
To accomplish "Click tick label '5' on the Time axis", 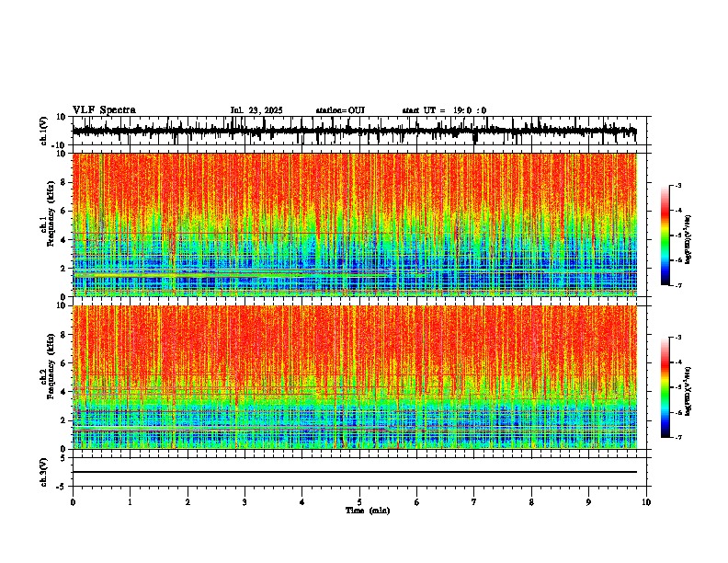I will [x=359, y=502].
